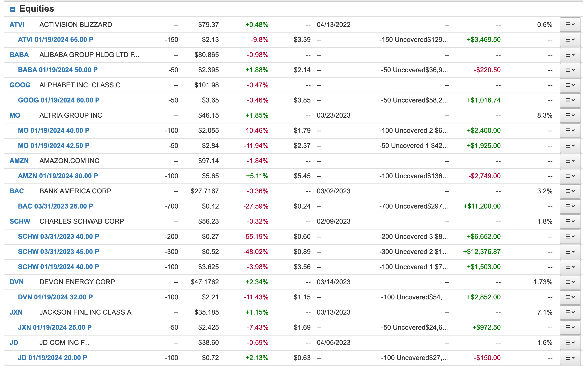This screenshot has height=366, width=588.
Task: Open SCHW 03/31/2023 40.00 P option
Action: (x=58, y=237)
